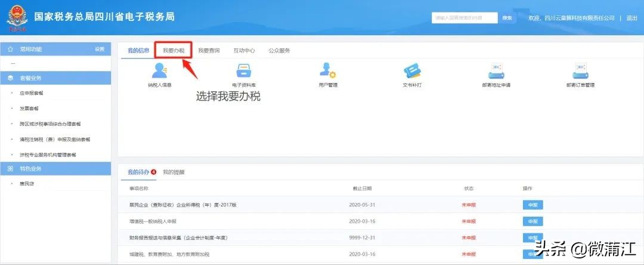Image resolution: width=644 pixels, height=265 pixels.
Task: Click 未申报 status in 居民企业 row
Action: click(x=469, y=205)
